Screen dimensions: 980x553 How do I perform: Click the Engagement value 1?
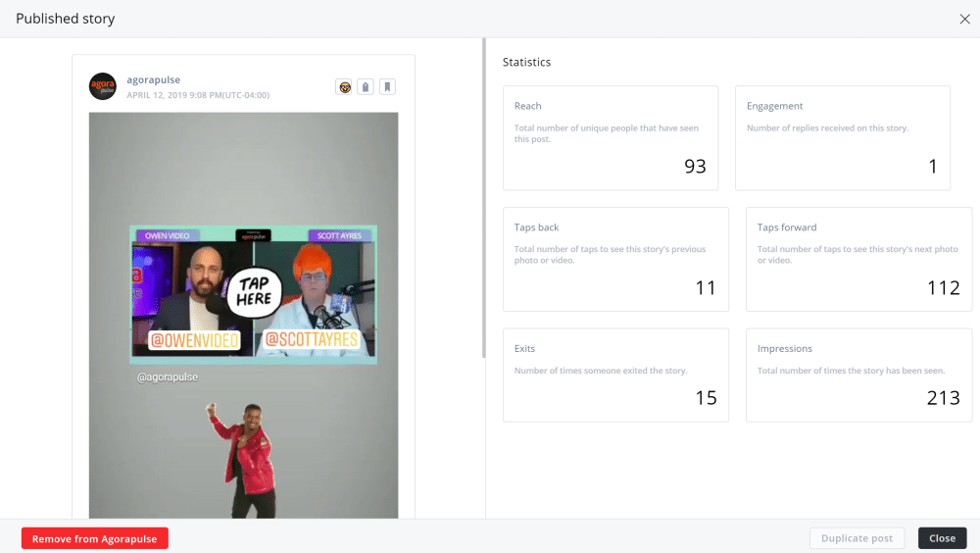(x=933, y=167)
